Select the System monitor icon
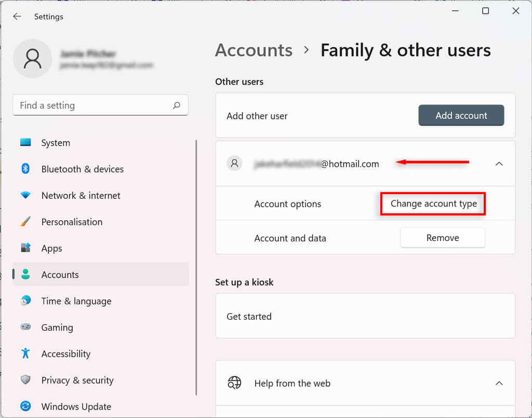 [25, 142]
